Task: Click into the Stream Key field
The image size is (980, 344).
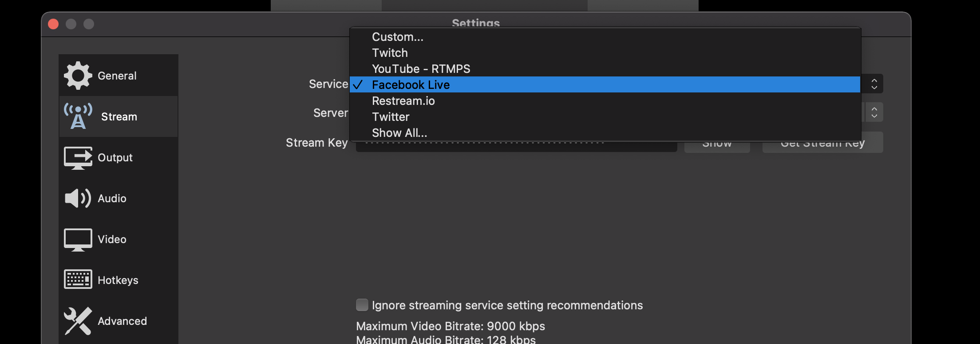Action: coord(517,146)
